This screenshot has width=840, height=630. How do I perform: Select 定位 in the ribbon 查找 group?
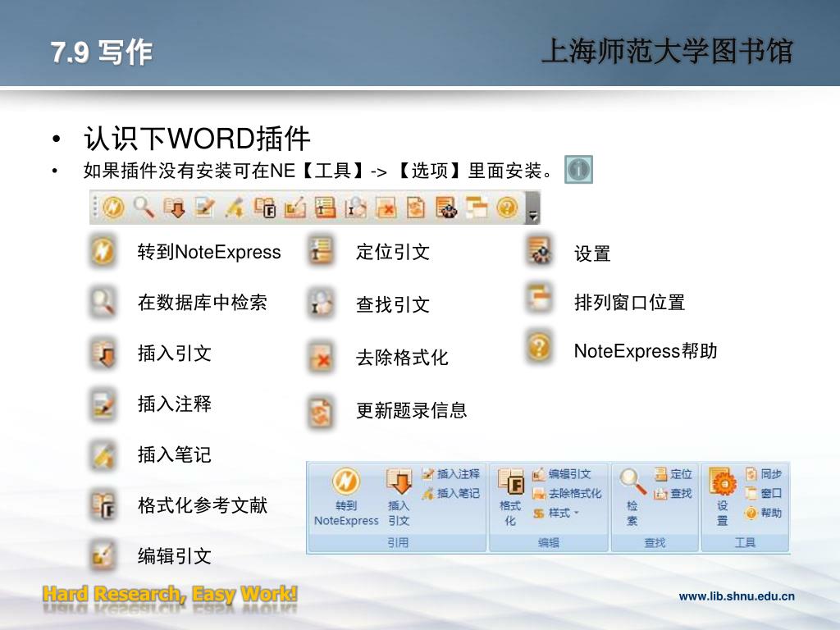pyautogui.click(x=673, y=474)
